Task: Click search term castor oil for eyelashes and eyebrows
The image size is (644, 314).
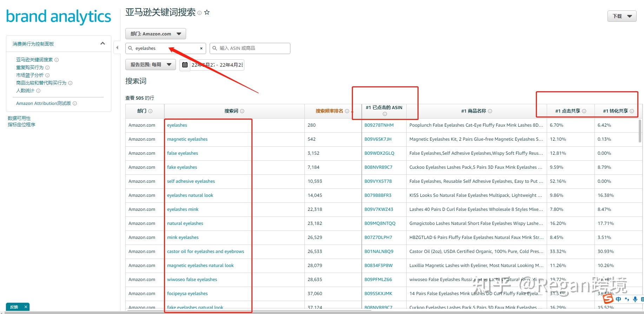Action: coord(205,252)
